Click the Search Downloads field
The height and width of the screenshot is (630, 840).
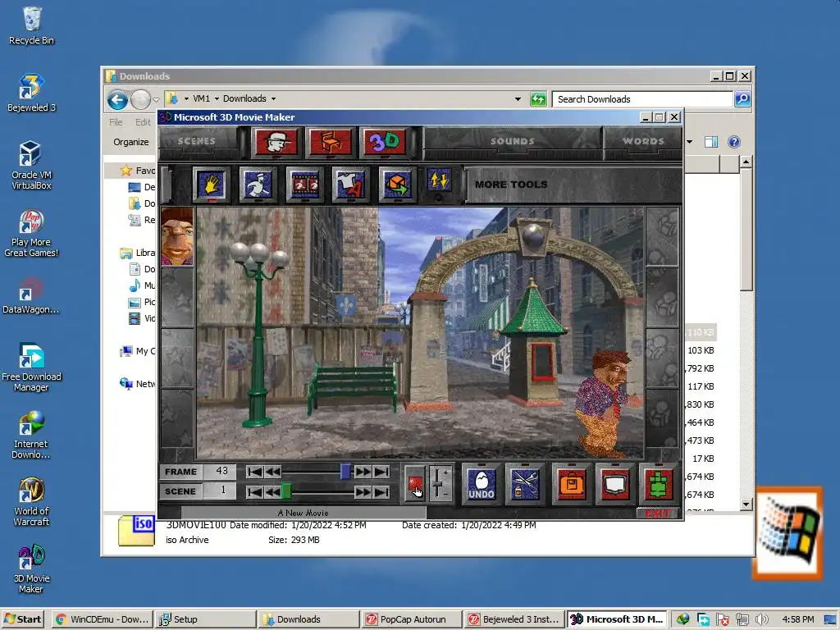click(x=641, y=99)
